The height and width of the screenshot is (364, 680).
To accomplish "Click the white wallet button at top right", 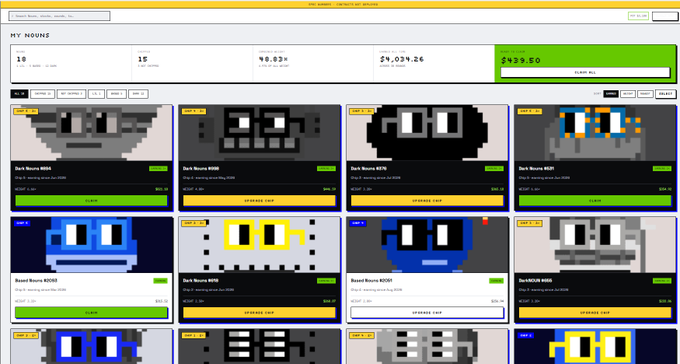I will pos(665,16).
